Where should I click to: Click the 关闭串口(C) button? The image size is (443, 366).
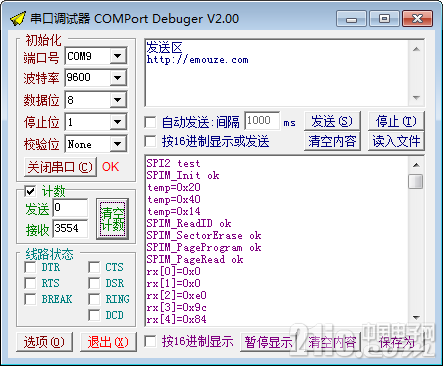click(60, 167)
